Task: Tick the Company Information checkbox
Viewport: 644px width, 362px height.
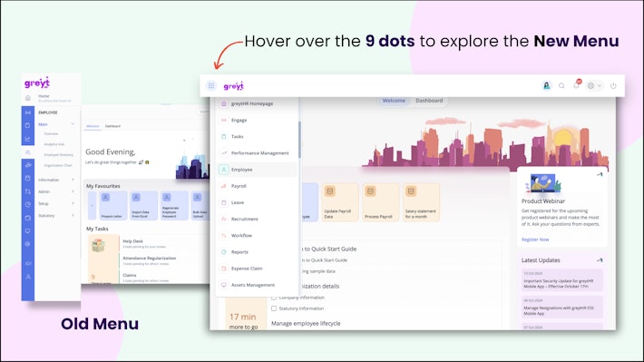Action: coord(274,298)
